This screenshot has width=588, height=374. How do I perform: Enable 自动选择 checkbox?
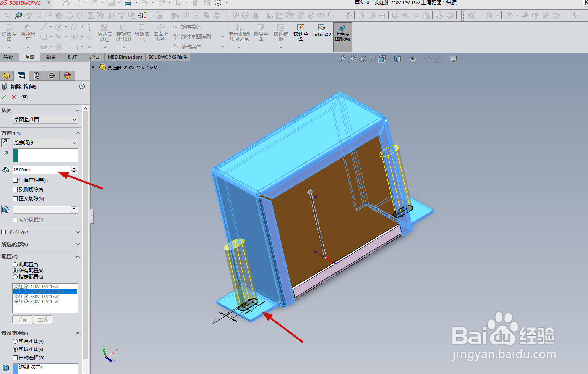tap(15, 358)
